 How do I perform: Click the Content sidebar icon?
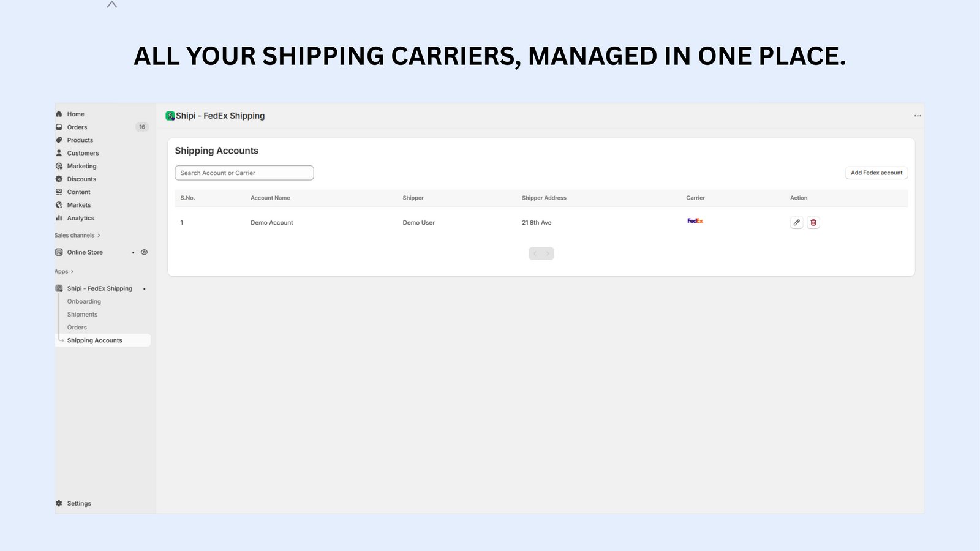point(59,192)
